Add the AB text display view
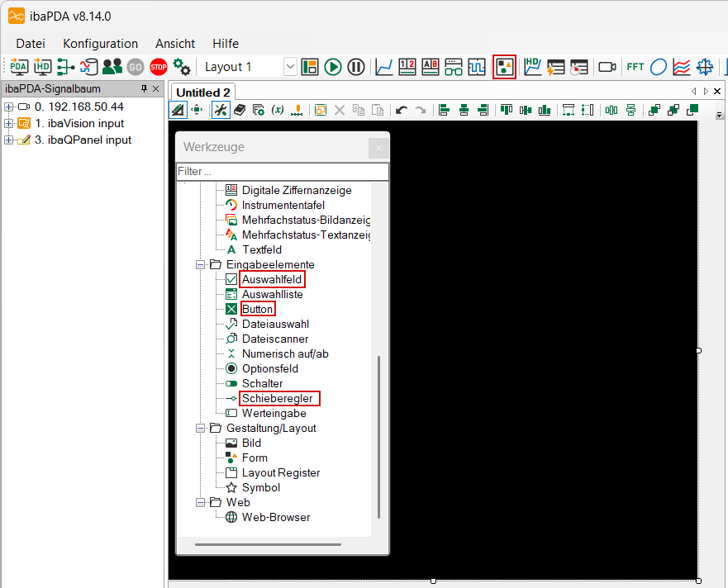The image size is (728, 588). (x=431, y=67)
